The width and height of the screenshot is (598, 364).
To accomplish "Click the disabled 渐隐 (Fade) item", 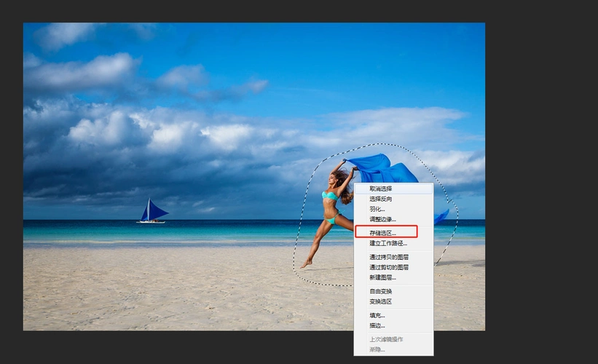I will pos(377,349).
